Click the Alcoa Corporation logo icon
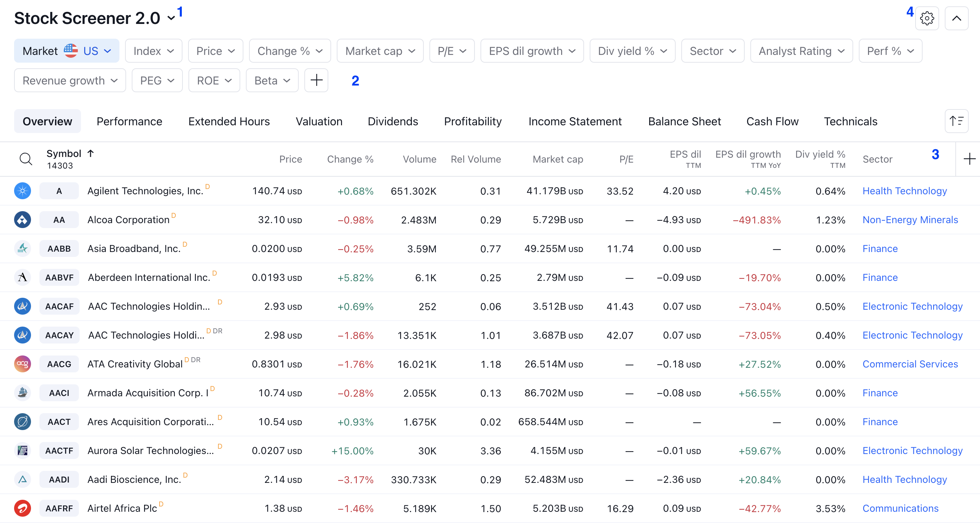The width and height of the screenshot is (980, 523). pyautogui.click(x=23, y=220)
